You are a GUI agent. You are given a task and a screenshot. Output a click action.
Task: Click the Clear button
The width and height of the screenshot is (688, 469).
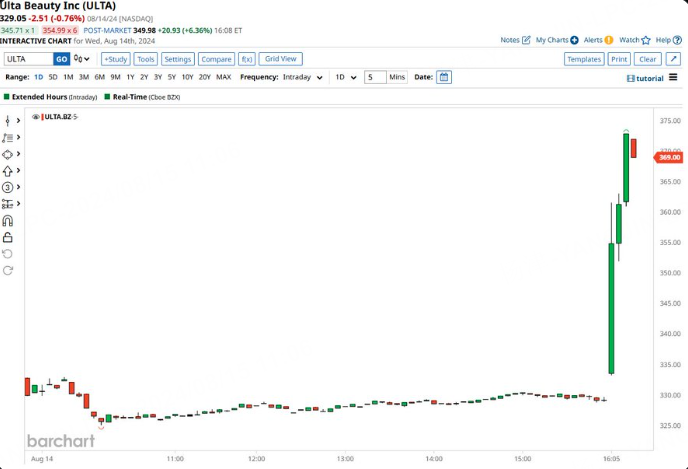pyautogui.click(x=648, y=59)
